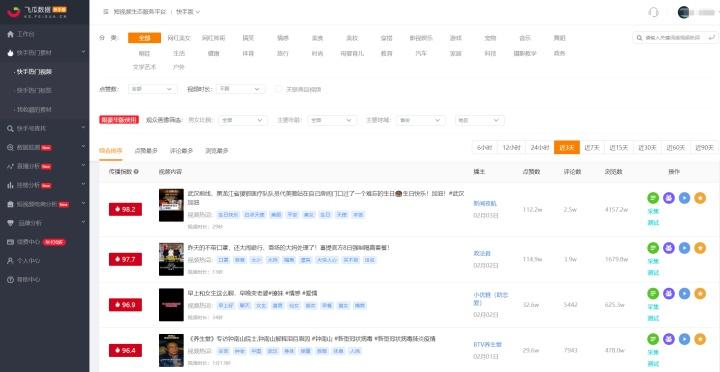Image resolution: width=720 pixels, height=372 pixels.
Task: Tick the checkbox beside the video length filter
Action: pos(278,89)
